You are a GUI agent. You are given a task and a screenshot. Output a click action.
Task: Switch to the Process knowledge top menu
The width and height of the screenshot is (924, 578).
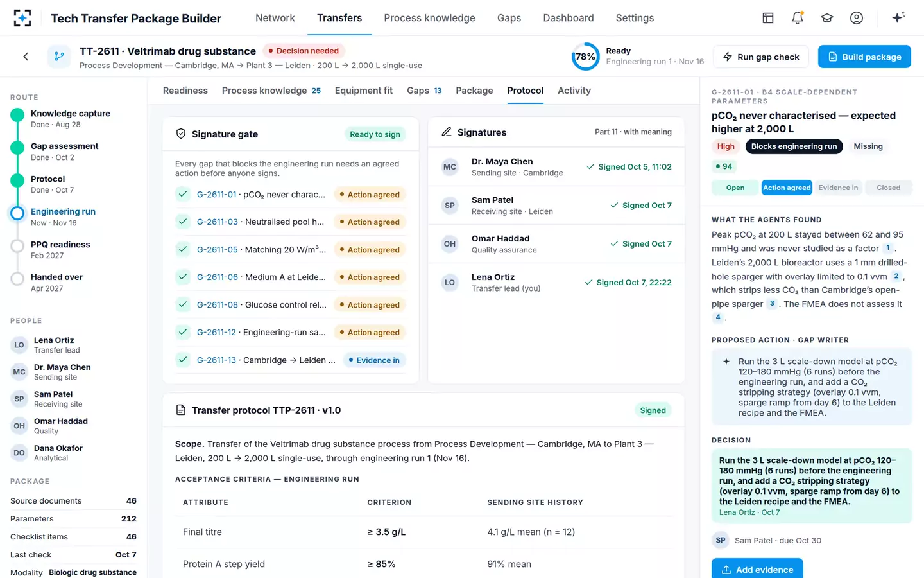tap(429, 18)
